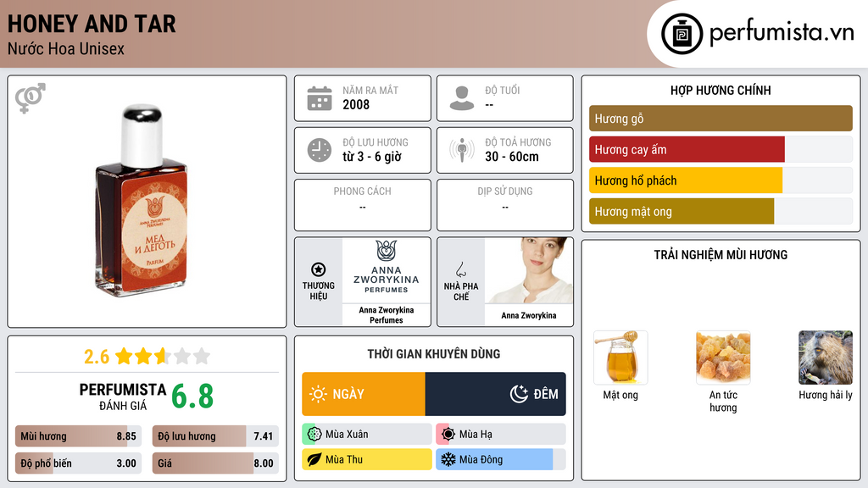Image resolution: width=868 pixels, height=488 pixels.
Task: Click the calendar icon beside Năm ra mắt
Action: coord(320,98)
